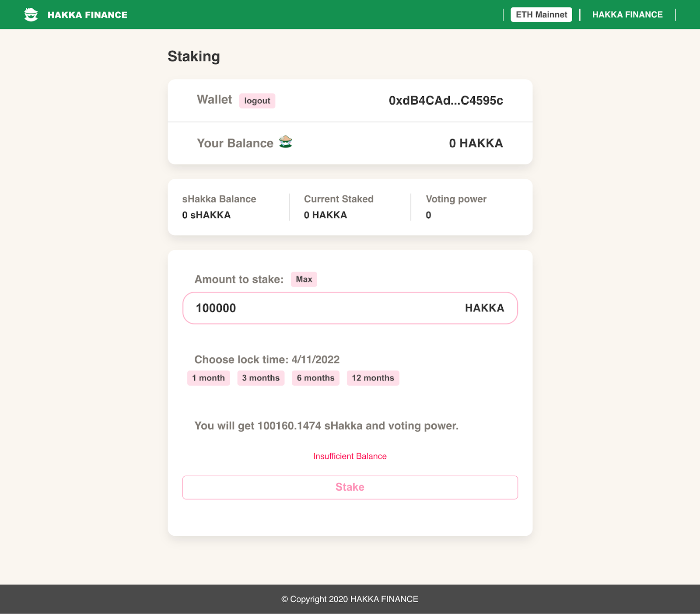
Task: Choose 6 months lock time
Action: point(316,378)
